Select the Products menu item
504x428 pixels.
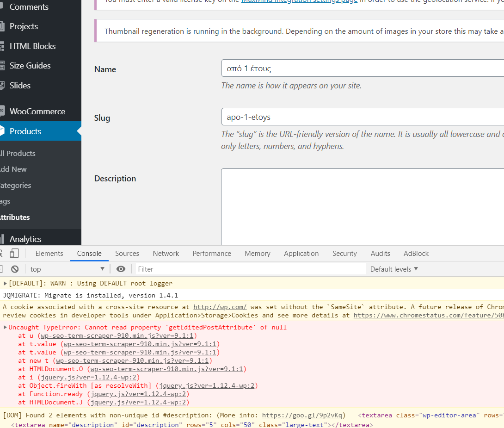[x=25, y=131]
